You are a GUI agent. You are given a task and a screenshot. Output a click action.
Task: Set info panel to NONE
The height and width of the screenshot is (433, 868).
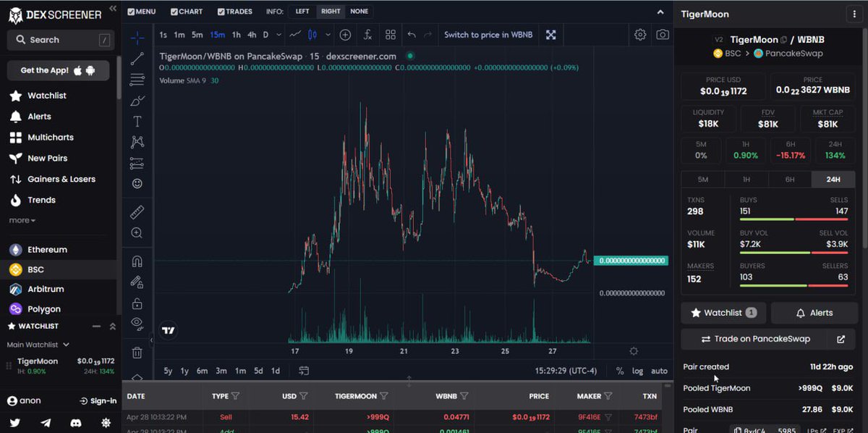click(359, 12)
